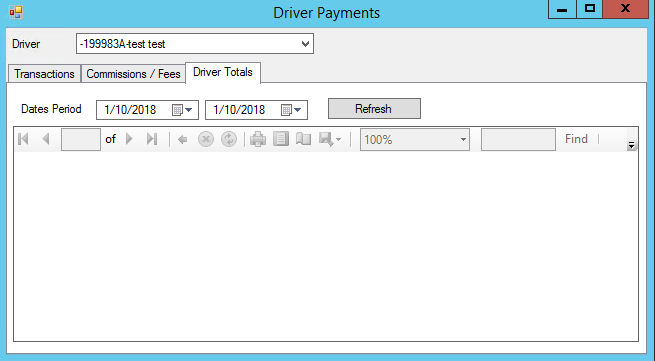Image resolution: width=655 pixels, height=361 pixels.
Task: Print the report with printer icon
Action: click(258, 139)
